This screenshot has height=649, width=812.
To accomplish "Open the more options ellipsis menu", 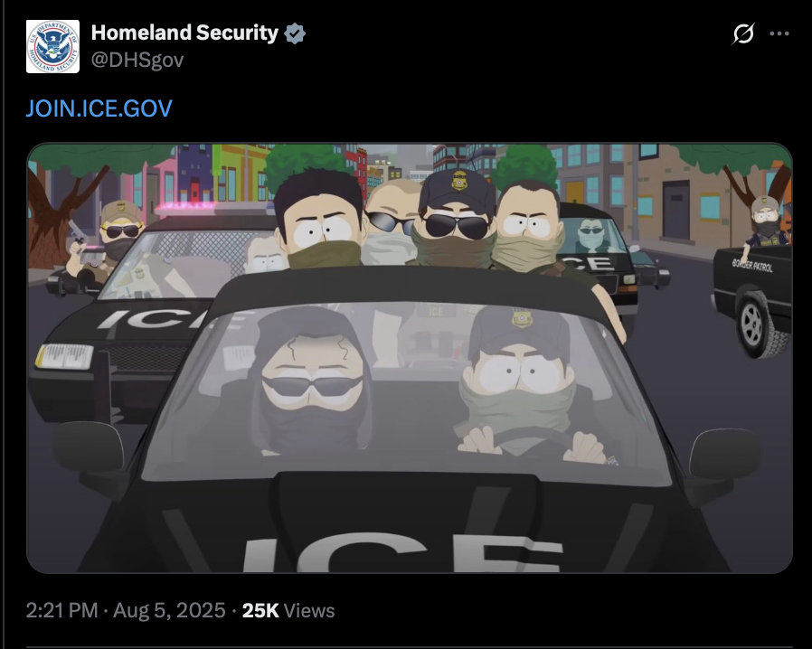I will (779, 33).
